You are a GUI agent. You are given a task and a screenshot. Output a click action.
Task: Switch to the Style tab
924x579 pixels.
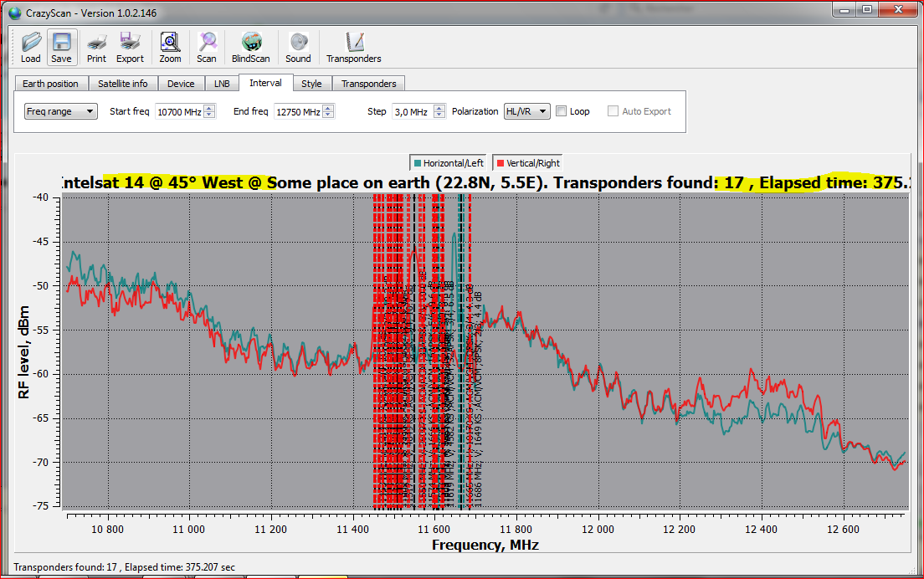pyautogui.click(x=311, y=84)
